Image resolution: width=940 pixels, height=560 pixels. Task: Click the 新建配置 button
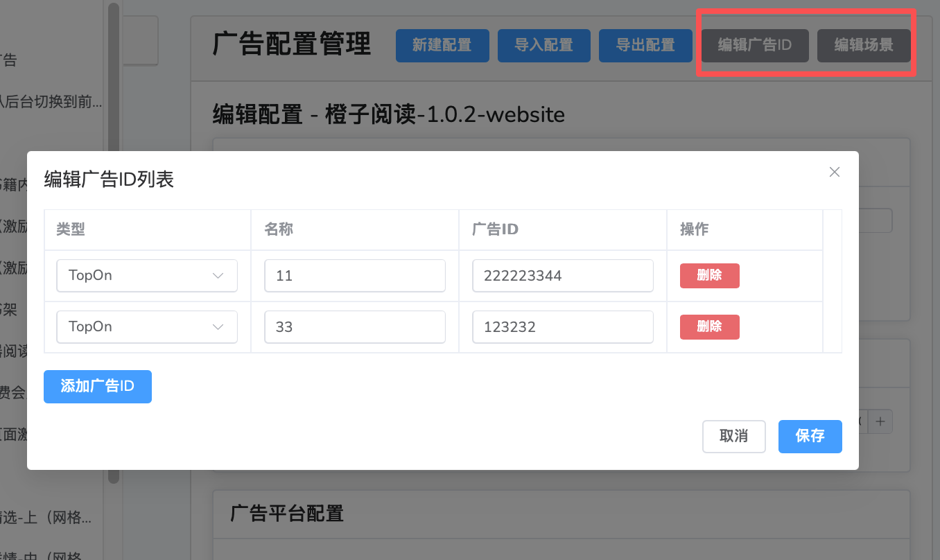[x=442, y=46]
